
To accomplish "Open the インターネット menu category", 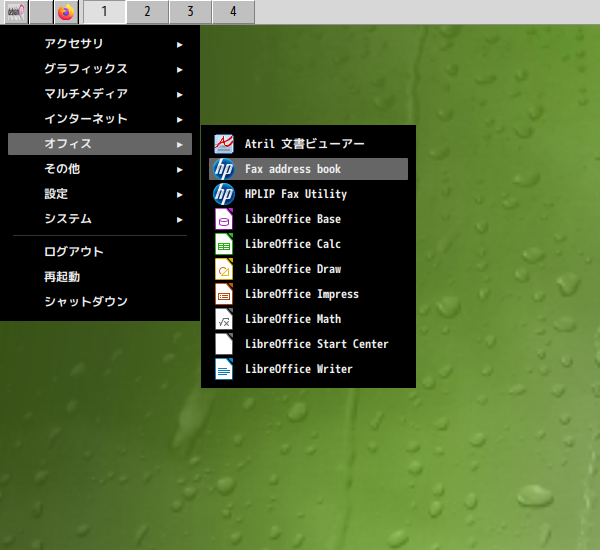I will [100, 119].
